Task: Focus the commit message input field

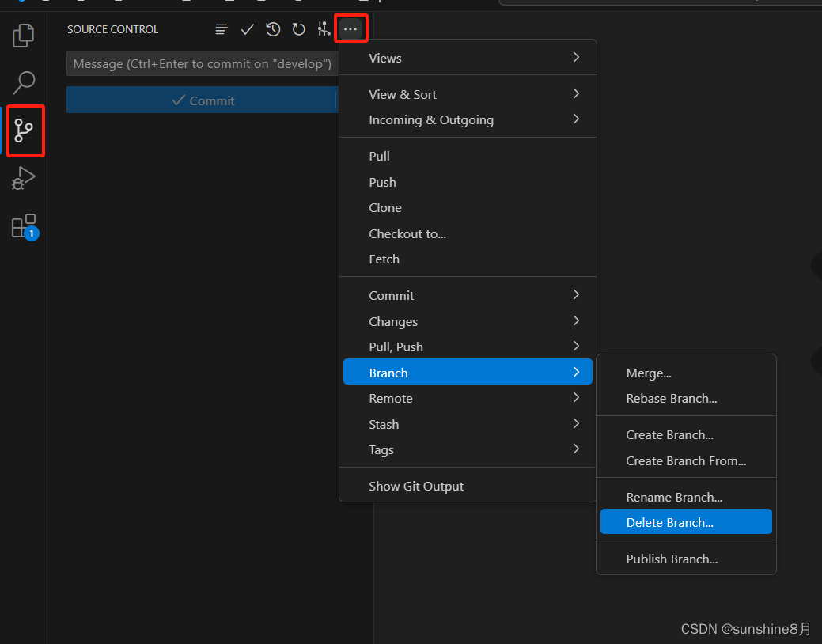Action: (x=203, y=63)
